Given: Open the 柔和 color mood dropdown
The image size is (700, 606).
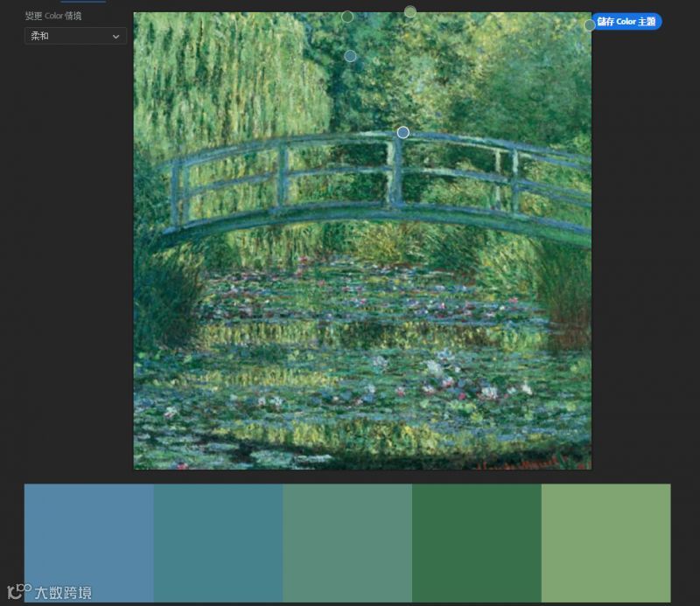Looking at the screenshot, I should pos(75,36).
